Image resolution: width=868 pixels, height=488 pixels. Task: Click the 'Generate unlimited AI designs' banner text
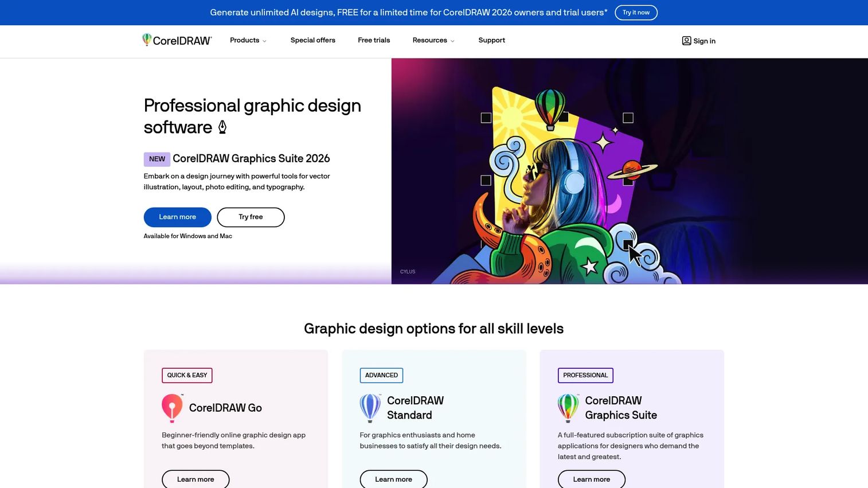coord(409,13)
